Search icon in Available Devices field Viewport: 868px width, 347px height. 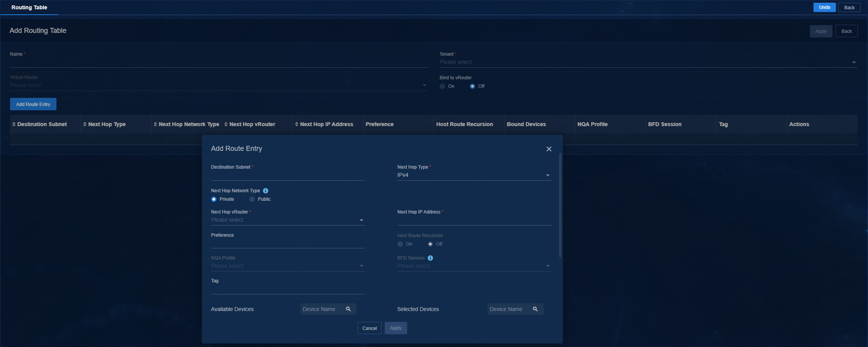tap(348, 309)
